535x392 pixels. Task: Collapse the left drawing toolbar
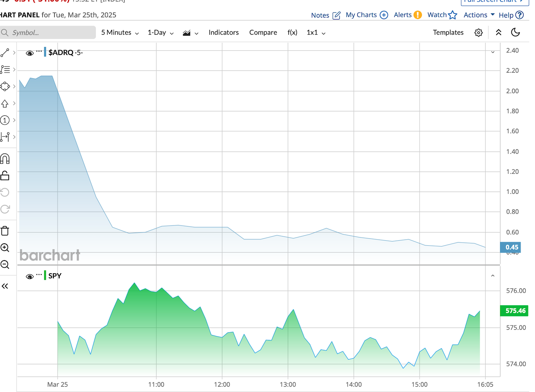5,286
